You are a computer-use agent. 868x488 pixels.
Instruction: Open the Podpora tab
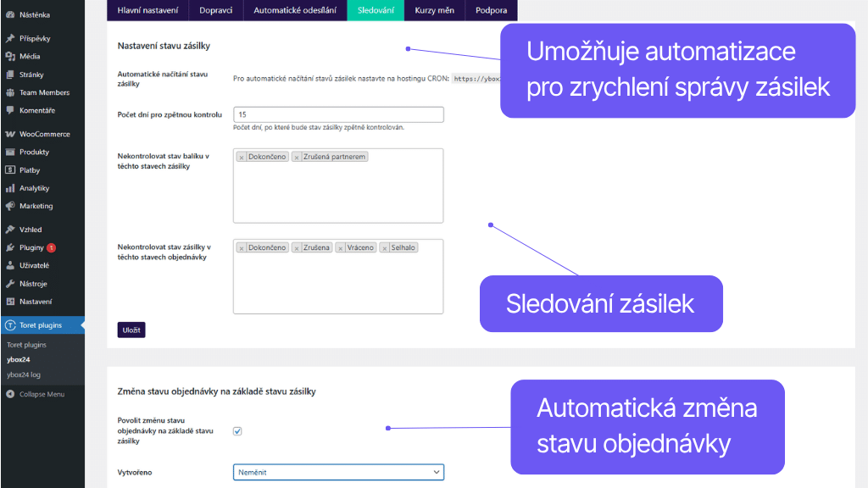[x=492, y=11]
